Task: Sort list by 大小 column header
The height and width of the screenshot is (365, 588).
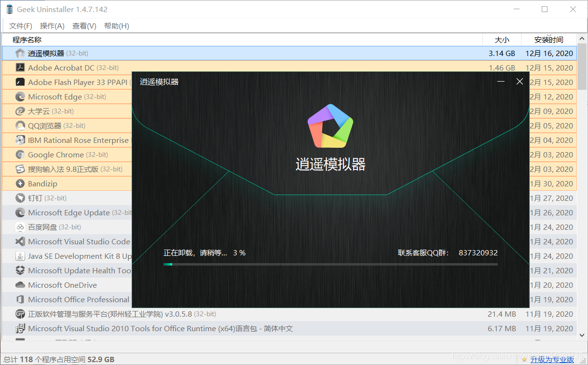Action: tap(502, 40)
